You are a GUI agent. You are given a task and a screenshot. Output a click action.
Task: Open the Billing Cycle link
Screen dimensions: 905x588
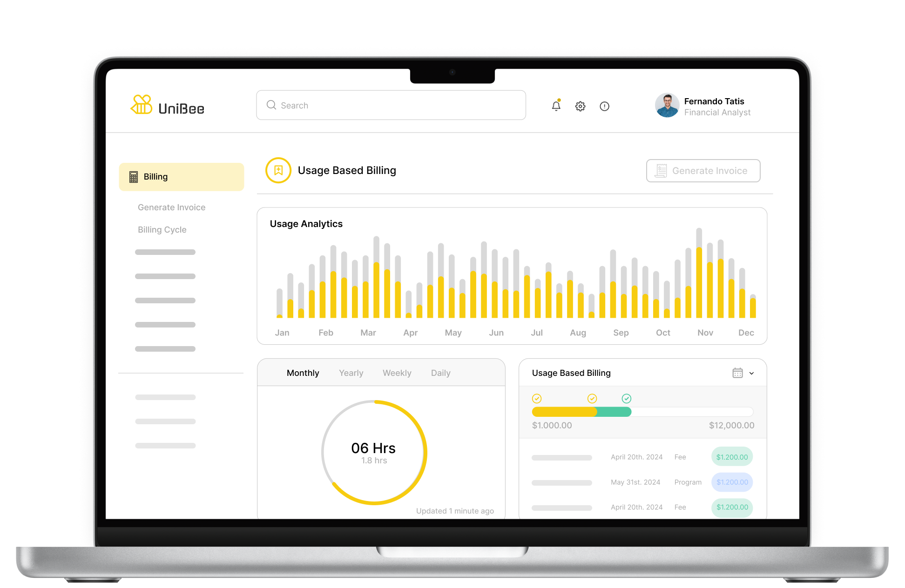coord(162,229)
